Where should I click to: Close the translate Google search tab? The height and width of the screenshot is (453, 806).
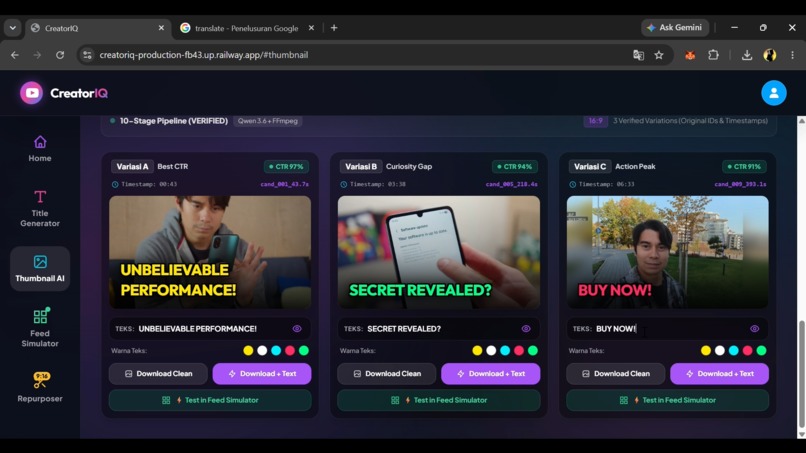(311, 28)
